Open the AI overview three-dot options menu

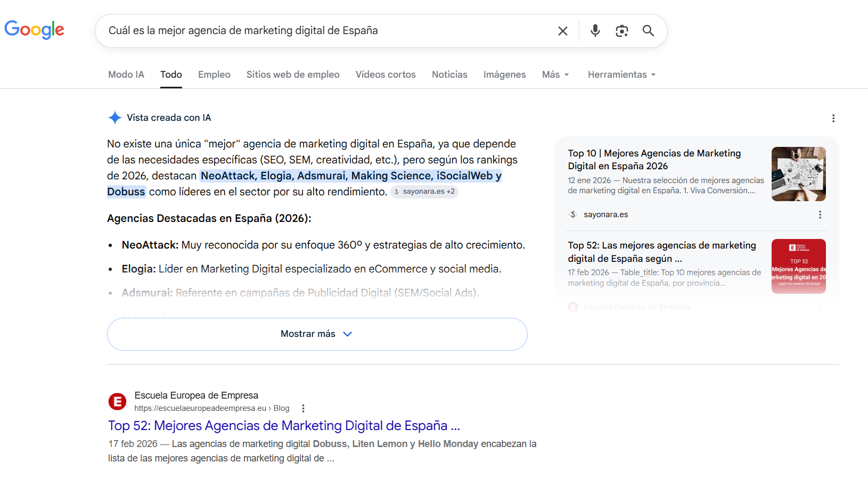pyautogui.click(x=833, y=118)
